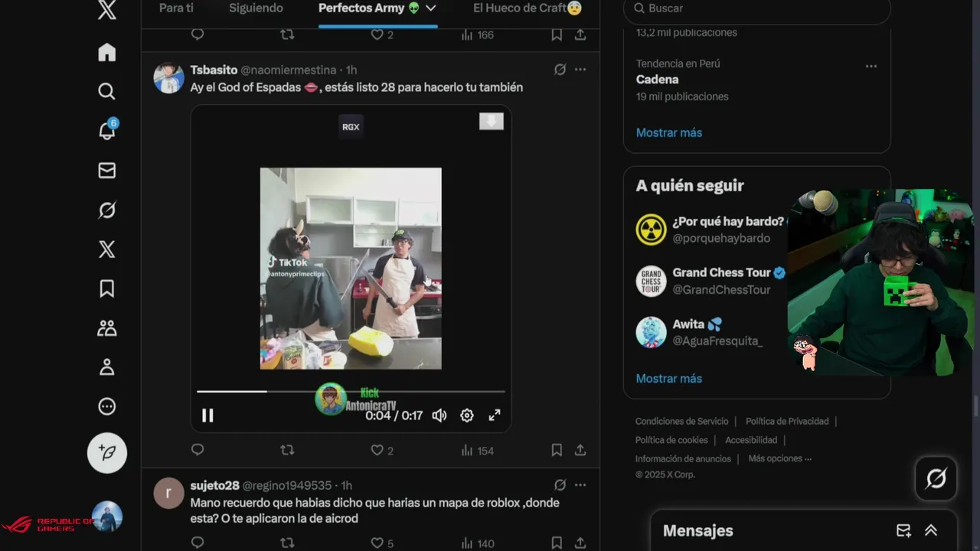Switch to the Siguiendo tab

[x=256, y=8]
